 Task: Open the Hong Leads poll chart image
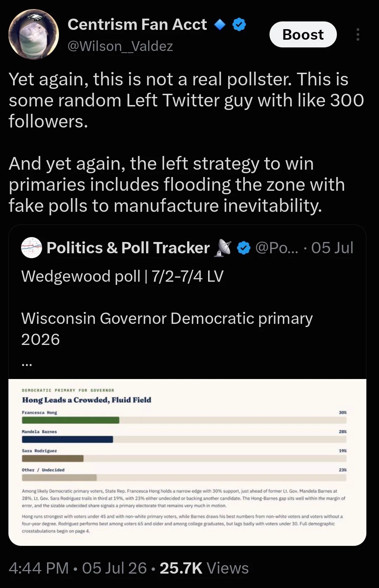(x=187, y=462)
